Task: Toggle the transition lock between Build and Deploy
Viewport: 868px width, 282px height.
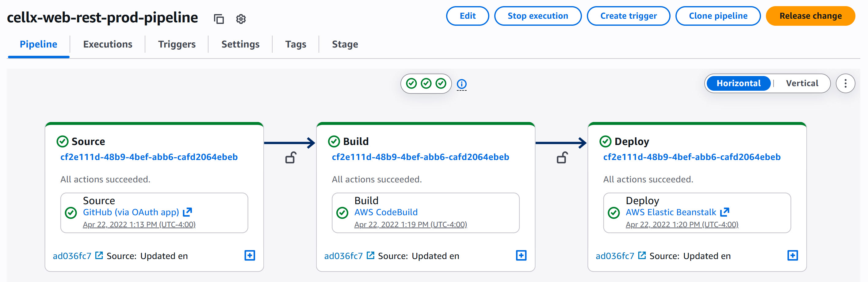Action: tap(562, 158)
